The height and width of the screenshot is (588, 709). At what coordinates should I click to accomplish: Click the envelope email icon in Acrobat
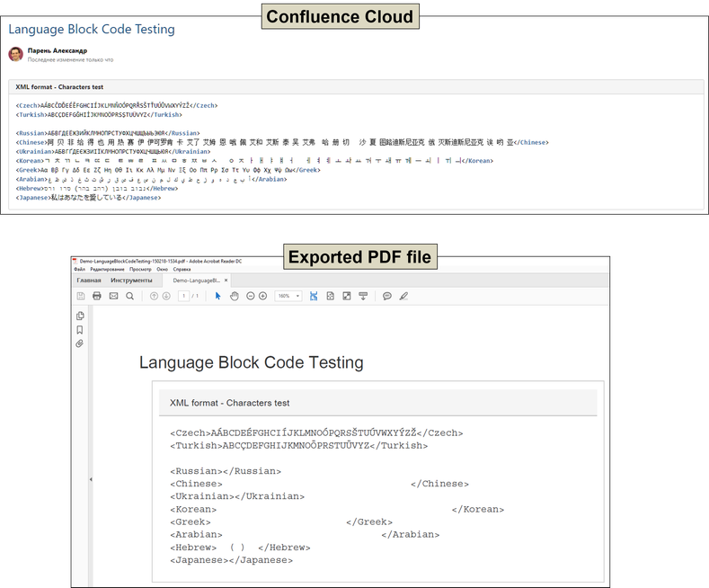113,296
